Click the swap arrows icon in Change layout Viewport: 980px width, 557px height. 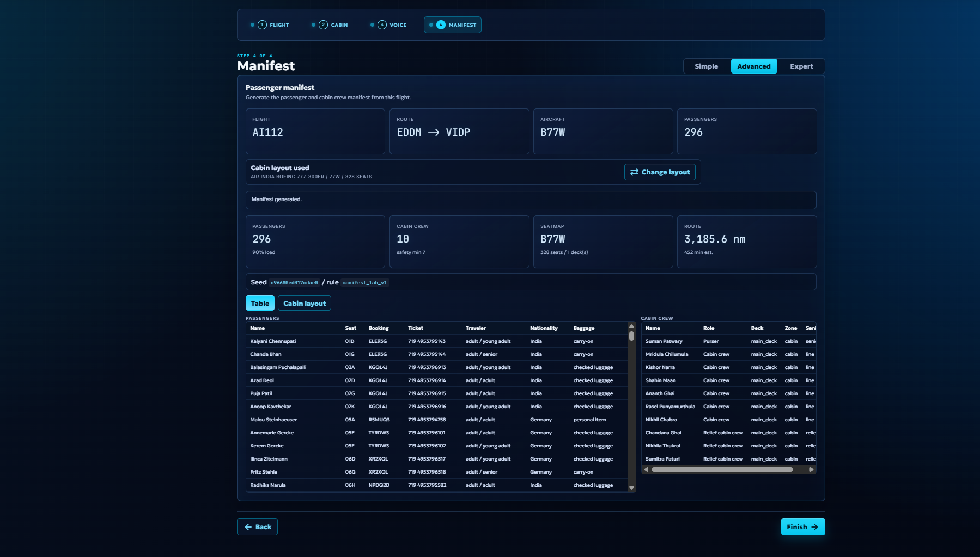pos(634,172)
